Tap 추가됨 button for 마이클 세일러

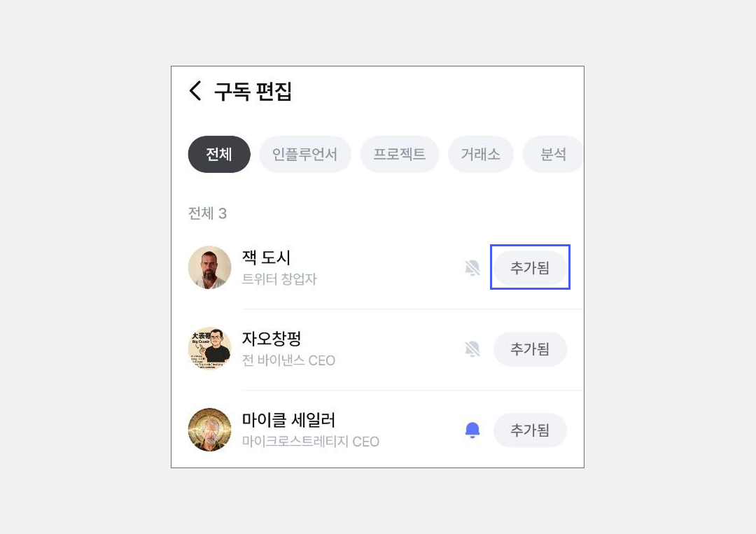pyautogui.click(x=530, y=430)
